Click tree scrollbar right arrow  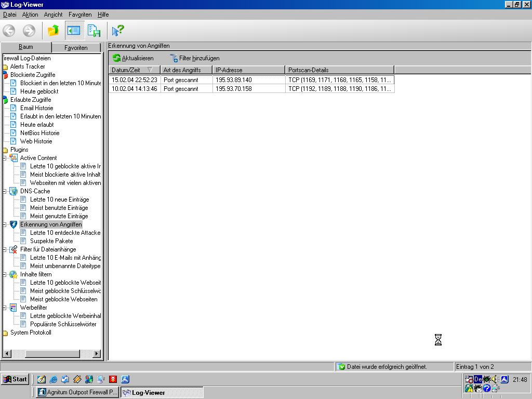97,353
